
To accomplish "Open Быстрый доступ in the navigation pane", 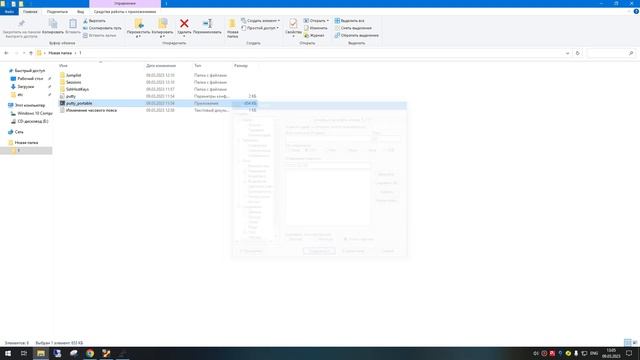I will coord(30,71).
